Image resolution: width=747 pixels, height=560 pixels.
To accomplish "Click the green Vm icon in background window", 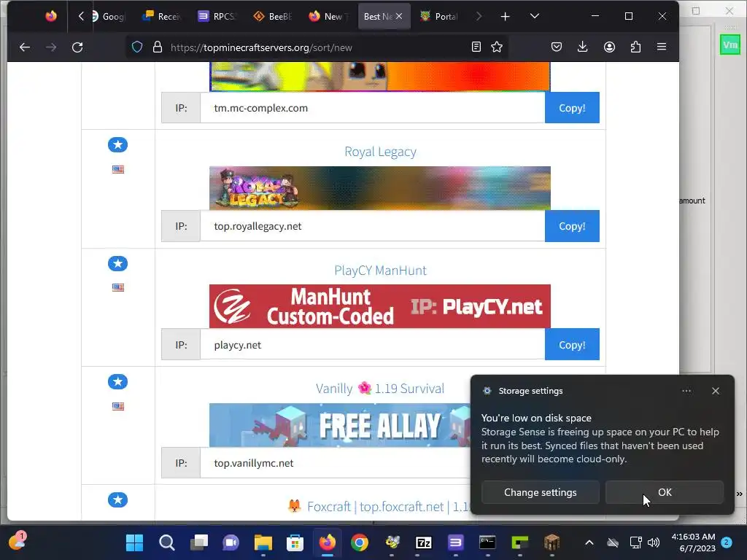I will pyautogui.click(x=729, y=45).
